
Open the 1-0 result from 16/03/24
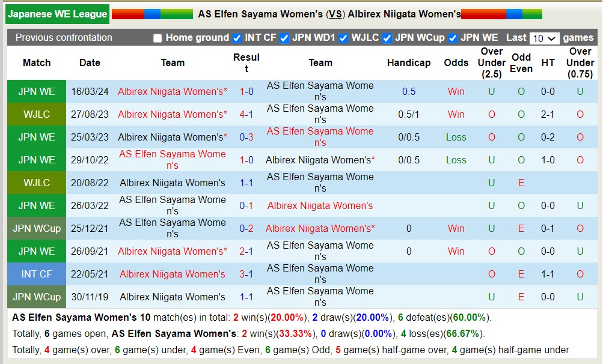coord(246,91)
